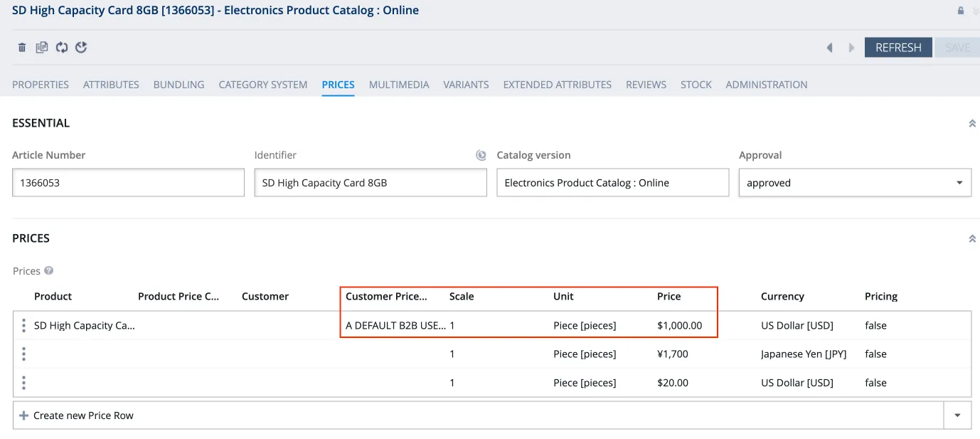
Task: Open the CATEGORY SYSTEM tab
Action: (x=263, y=85)
